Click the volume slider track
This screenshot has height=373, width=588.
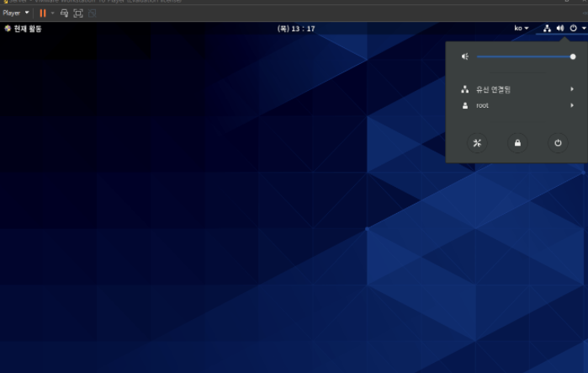point(525,56)
